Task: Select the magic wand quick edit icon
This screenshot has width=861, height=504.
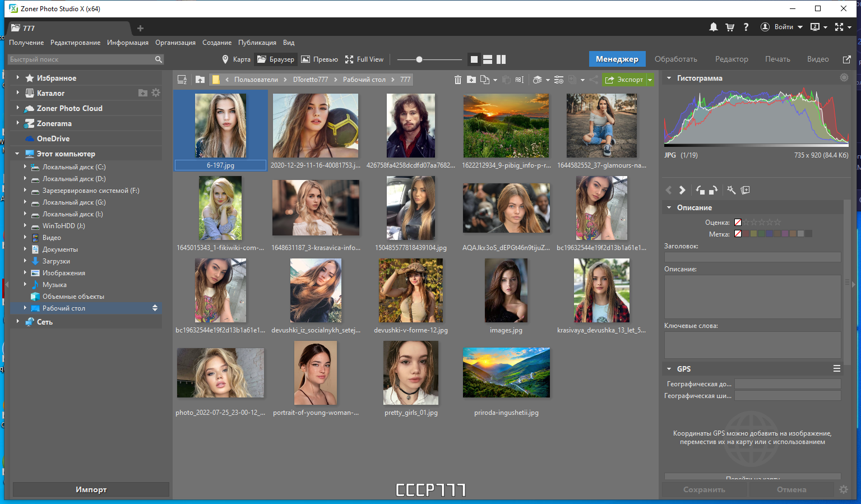Action: [732, 190]
